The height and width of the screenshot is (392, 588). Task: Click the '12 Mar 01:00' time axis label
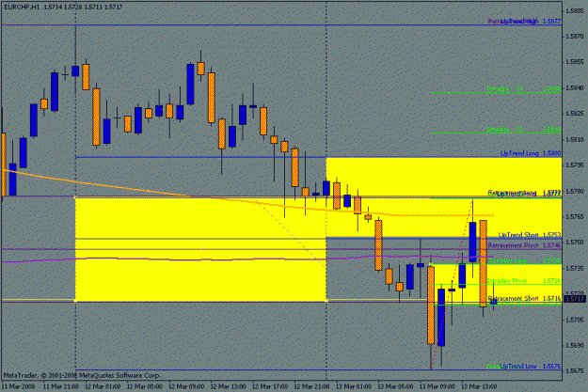tap(103, 386)
